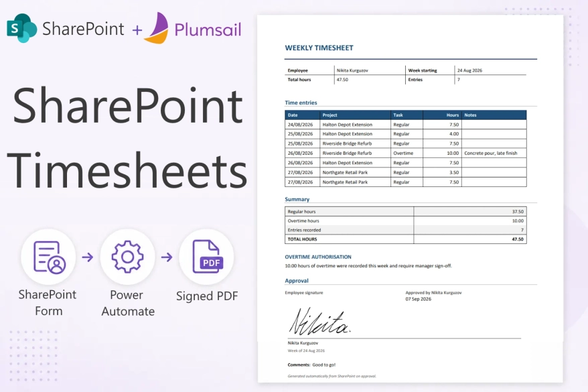Screen dimensions: 588x392
Task: Click "Nikita Kurguzov" in the Employee field
Action: 352,70
